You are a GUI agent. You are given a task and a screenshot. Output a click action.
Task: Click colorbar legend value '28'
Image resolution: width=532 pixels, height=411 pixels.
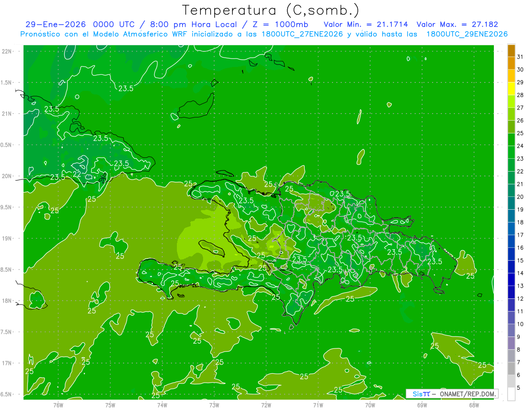520,95
